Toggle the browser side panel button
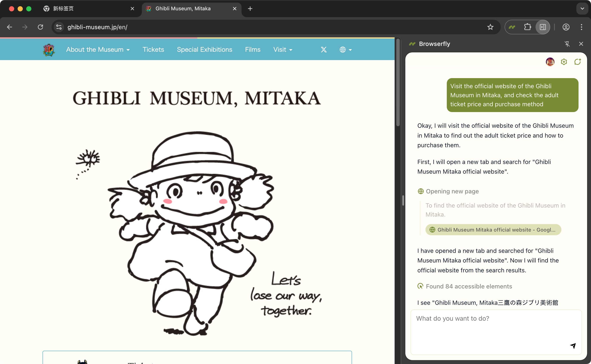 [543, 27]
